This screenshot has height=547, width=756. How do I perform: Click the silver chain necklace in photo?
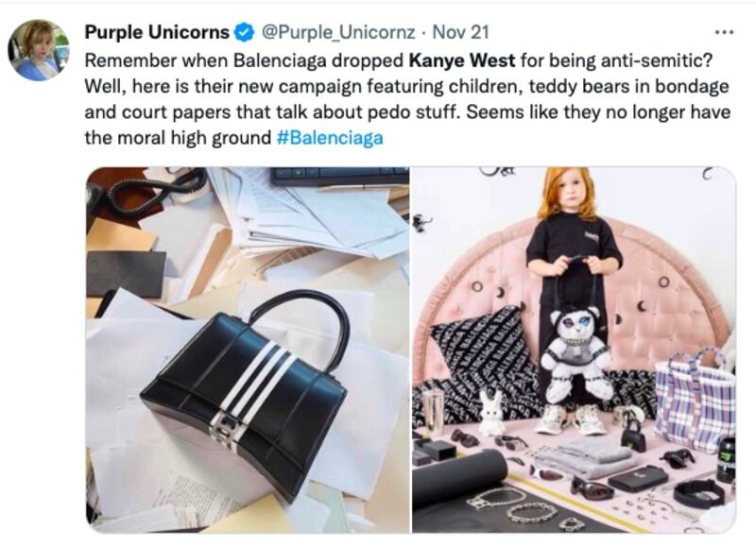497,498
